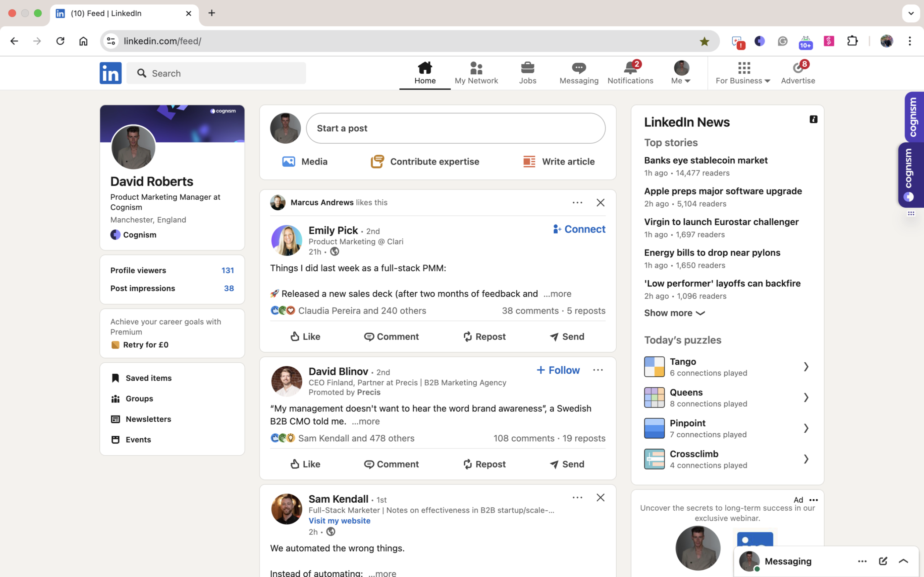Dismiss Emily Pick's post with X
Image resolution: width=924 pixels, height=577 pixels.
pyautogui.click(x=600, y=203)
